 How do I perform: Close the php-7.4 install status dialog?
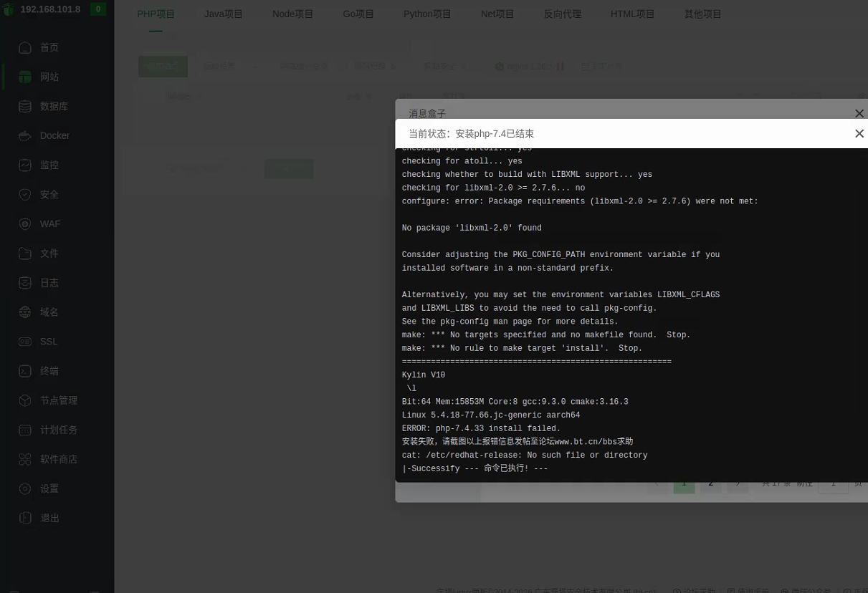tap(859, 134)
